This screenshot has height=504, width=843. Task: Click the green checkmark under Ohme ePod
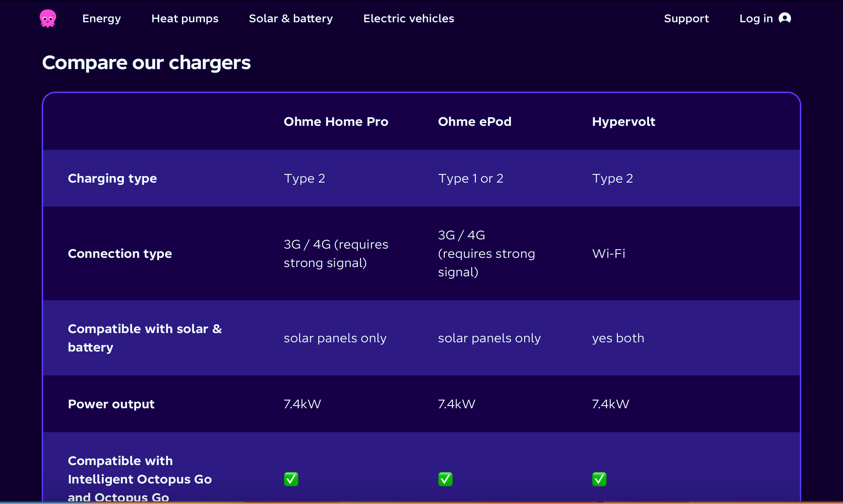click(445, 479)
